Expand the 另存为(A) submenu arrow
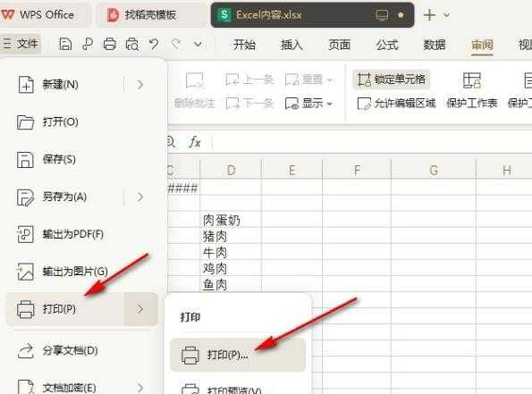The width and height of the screenshot is (532, 394). pyautogui.click(x=140, y=197)
